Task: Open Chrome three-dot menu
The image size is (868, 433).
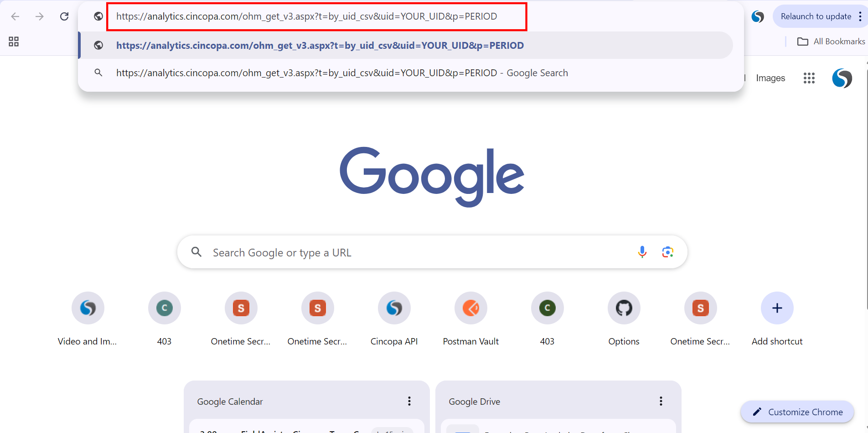Action: pos(860,16)
